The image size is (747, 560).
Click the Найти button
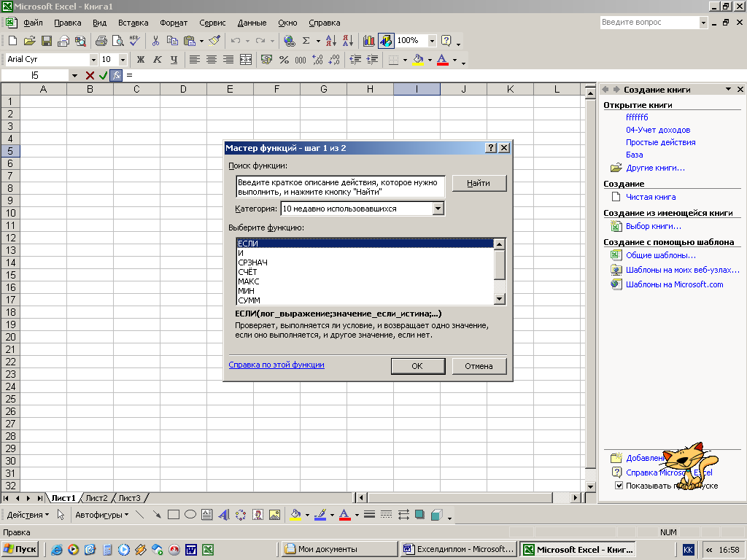(x=479, y=183)
